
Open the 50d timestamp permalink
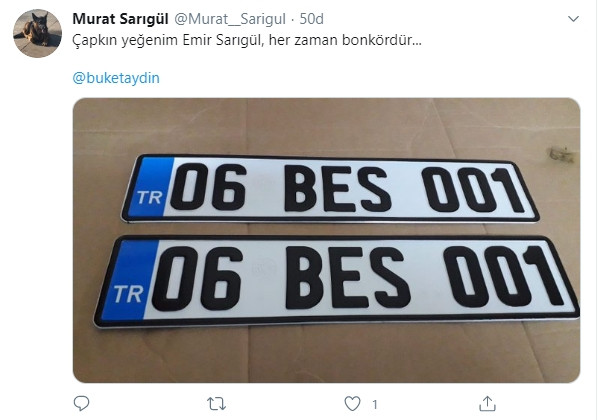coord(312,19)
